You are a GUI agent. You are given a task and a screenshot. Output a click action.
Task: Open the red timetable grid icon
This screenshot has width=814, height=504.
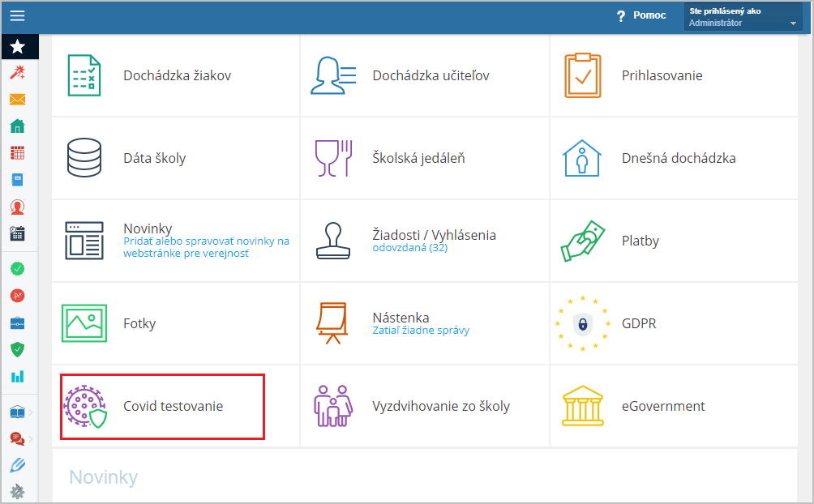[17, 153]
